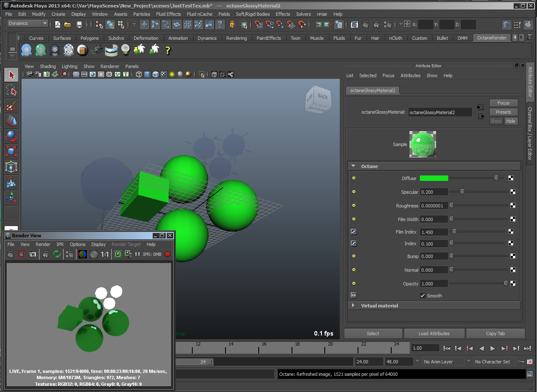Activate the Lasso selection tool
Viewport: 537px width, 392px height.
coord(11,90)
